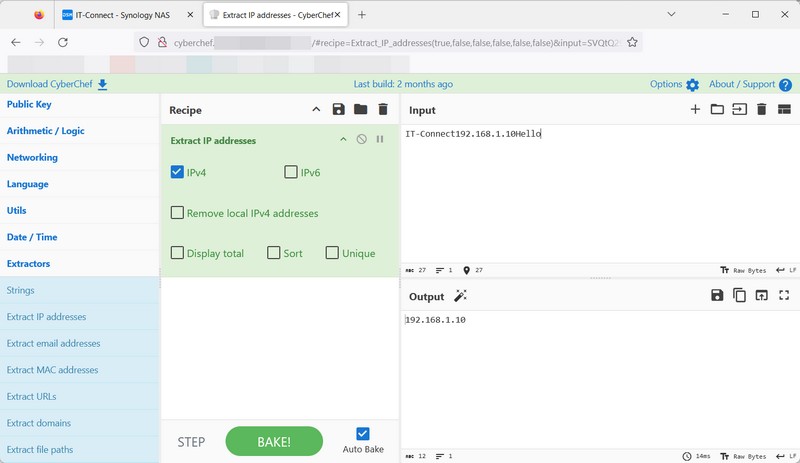Enable the IPv6 checkbox
Screen dimensions: 800x463
coord(291,172)
